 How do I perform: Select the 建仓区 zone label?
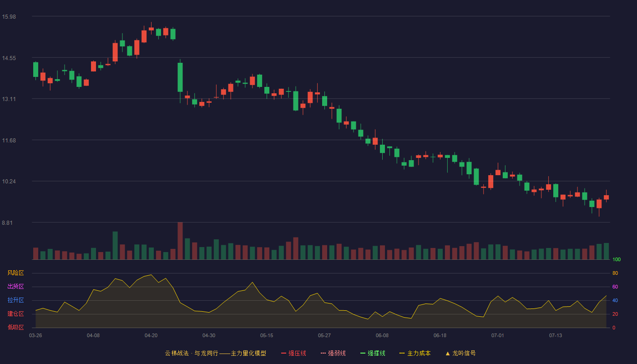coord(15,314)
